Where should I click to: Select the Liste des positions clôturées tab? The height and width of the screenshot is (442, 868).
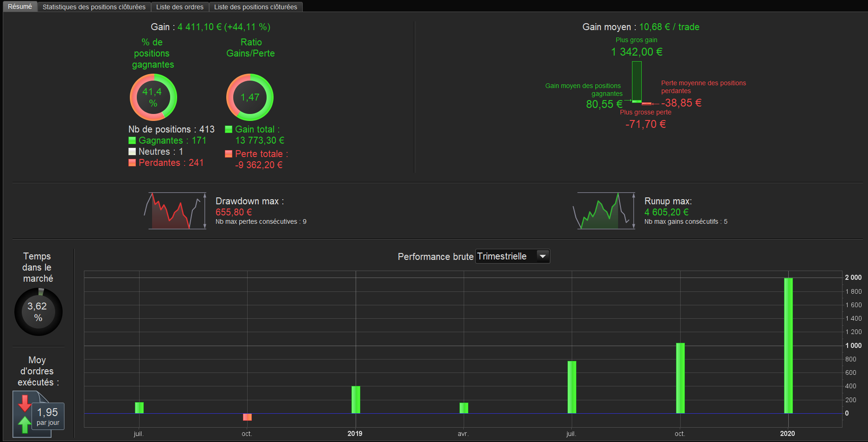tap(255, 7)
